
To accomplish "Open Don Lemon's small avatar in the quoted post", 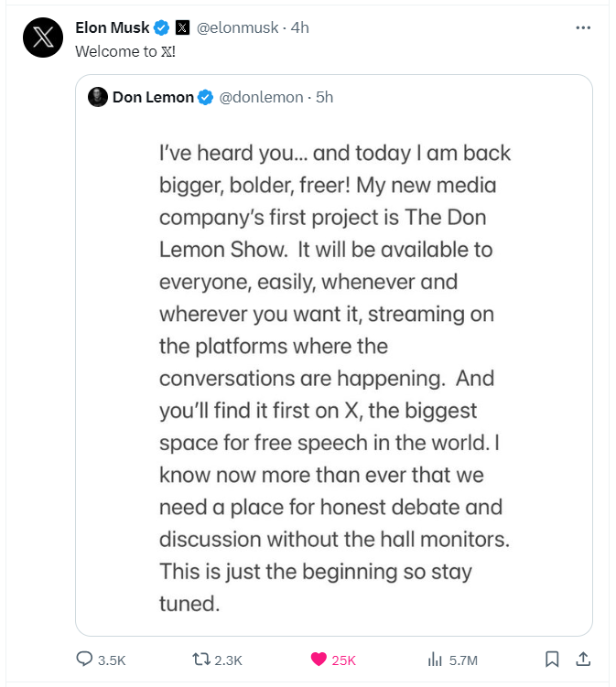I will tap(98, 97).
